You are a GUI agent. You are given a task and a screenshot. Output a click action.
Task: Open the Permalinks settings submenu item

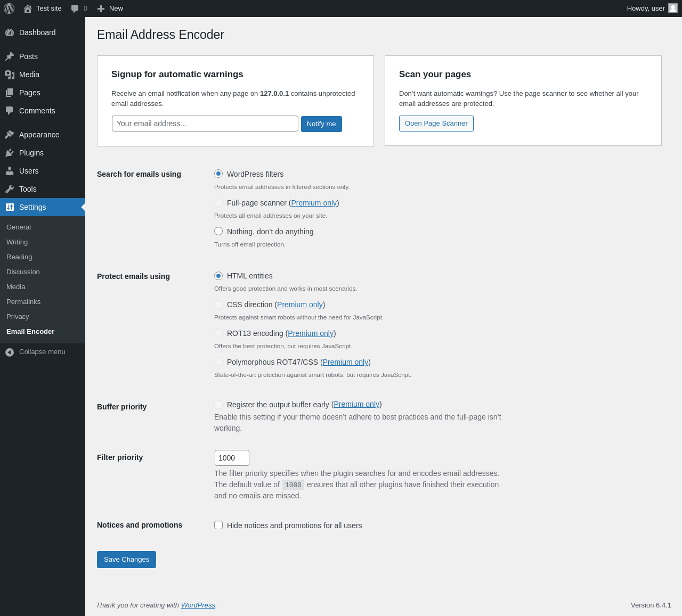coord(23,302)
